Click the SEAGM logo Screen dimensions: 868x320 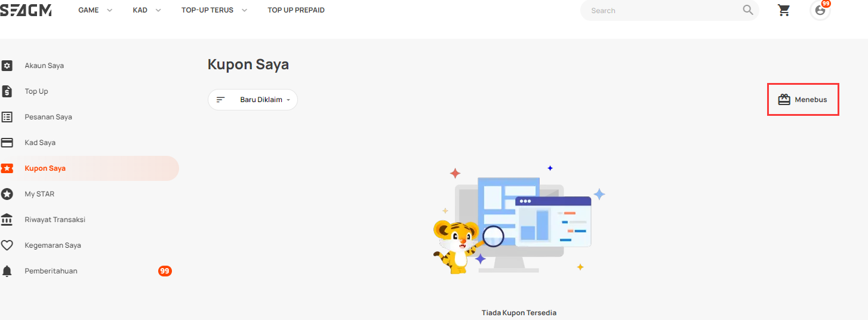[26, 10]
